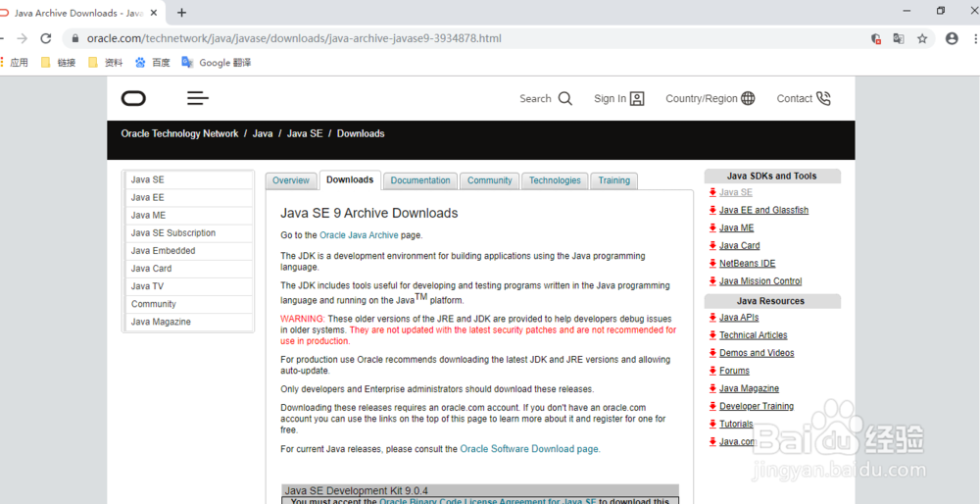Click Java SE breadcrumb link
Image resolution: width=980 pixels, height=504 pixels.
(305, 133)
